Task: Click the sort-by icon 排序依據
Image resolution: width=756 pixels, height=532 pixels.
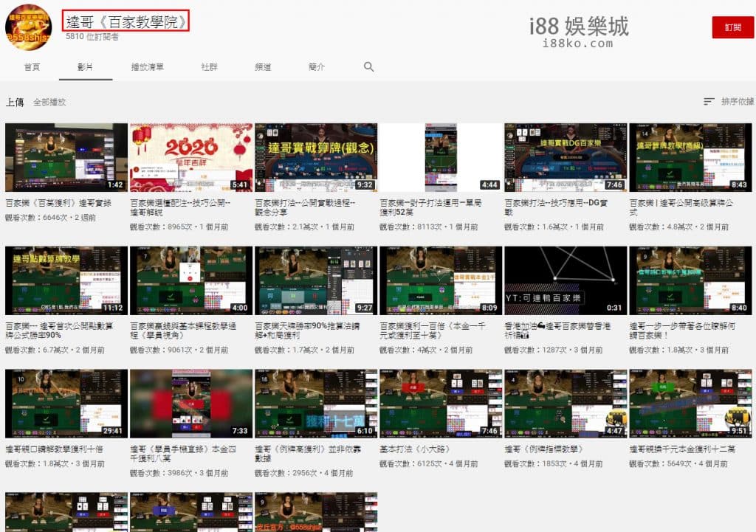Action: (709, 102)
